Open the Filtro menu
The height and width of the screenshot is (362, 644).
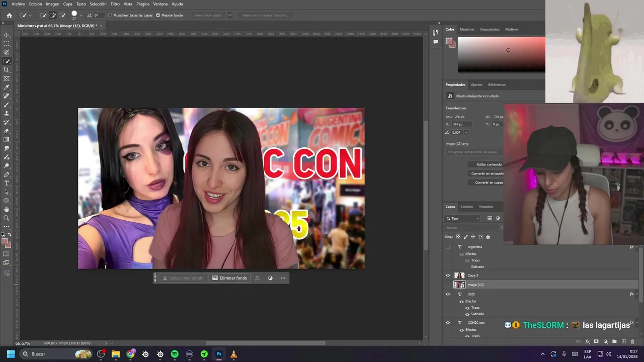pos(115,4)
